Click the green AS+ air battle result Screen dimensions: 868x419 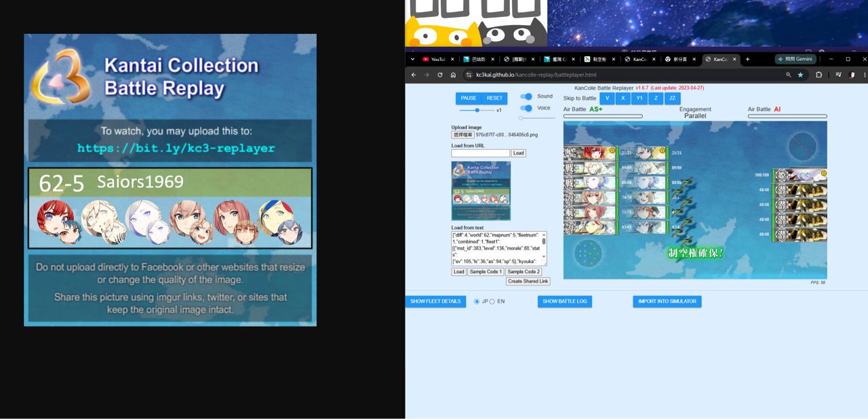(x=595, y=109)
